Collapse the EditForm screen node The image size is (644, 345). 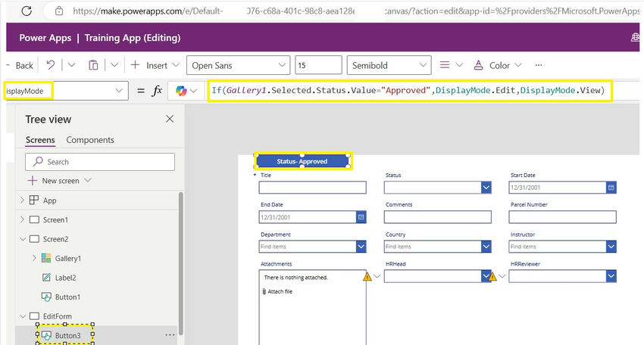(x=23, y=316)
